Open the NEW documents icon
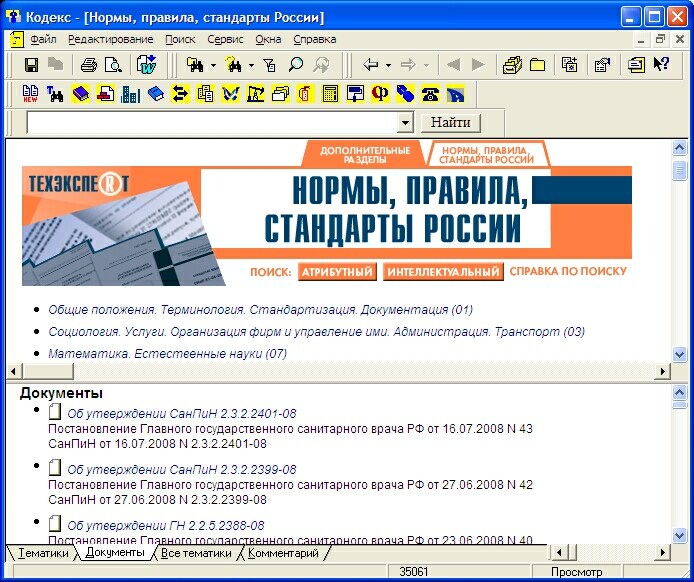 30,94
